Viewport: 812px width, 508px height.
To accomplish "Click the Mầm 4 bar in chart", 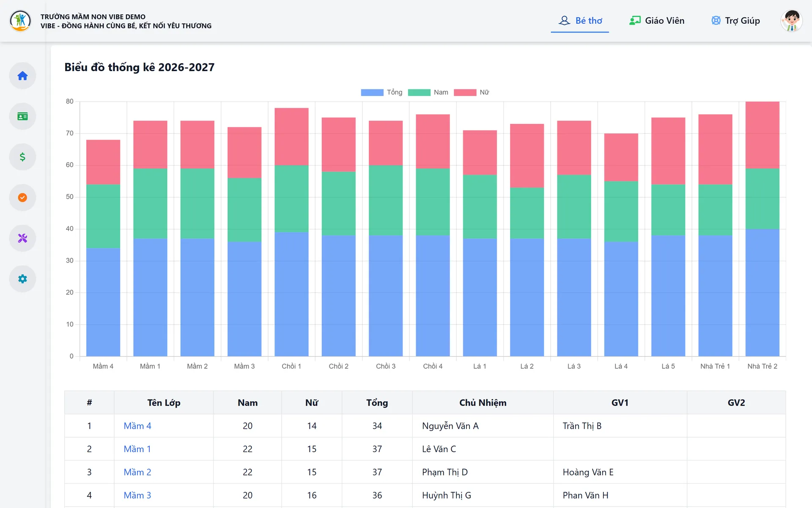I will click(x=103, y=248).
